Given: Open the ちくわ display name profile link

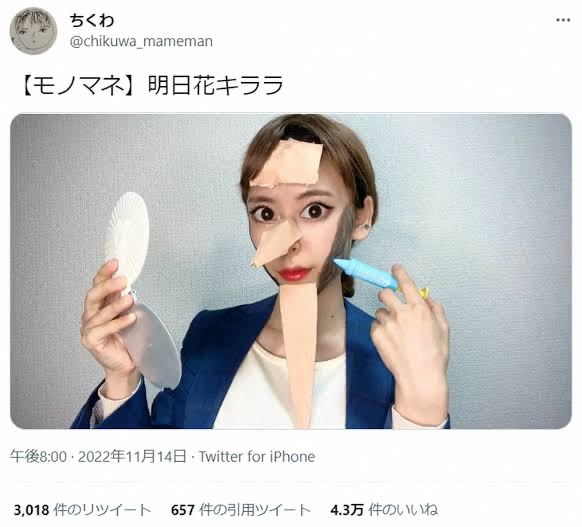Looking at the screenshot, I should (x=92, y=20).
